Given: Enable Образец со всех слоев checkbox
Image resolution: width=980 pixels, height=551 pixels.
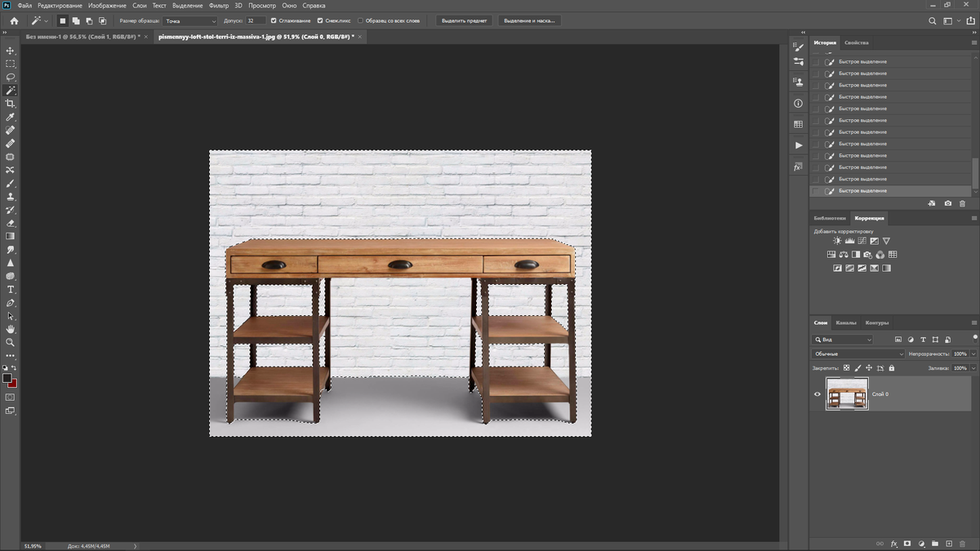Looking at the screenshot, I should coord(361,20).
